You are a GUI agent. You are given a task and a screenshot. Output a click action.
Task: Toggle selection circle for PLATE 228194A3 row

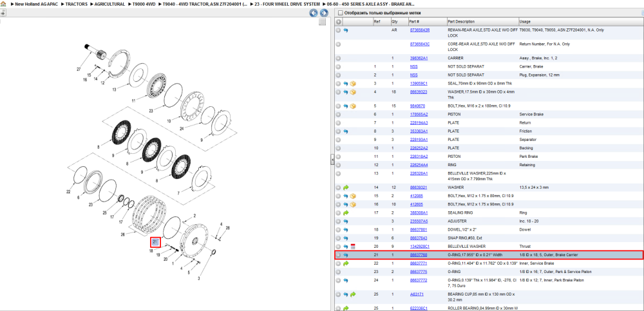pyautogui.click(x=339, y=123)
